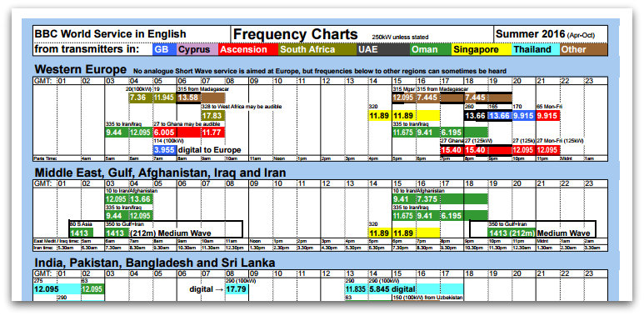The height and width of the screenshot is (316, 644).
Task: Click the Oman green legend swatch
Action: coord(430,50)
